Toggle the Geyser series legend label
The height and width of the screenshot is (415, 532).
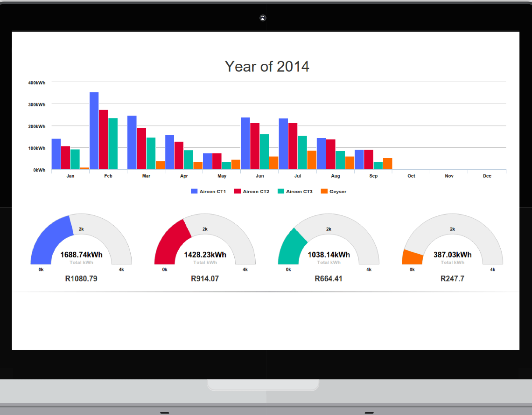pos(337,192)
